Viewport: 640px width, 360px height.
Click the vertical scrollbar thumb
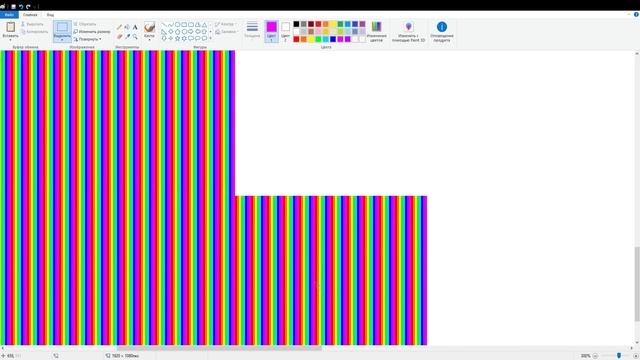[637, 284]
